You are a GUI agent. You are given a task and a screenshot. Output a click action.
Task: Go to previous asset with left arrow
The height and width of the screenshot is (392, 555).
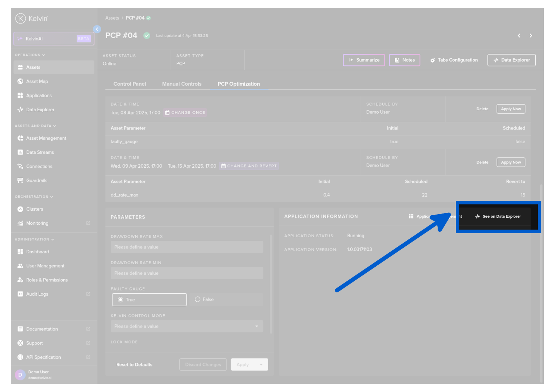pyautogui.click(x=519, y=36)
